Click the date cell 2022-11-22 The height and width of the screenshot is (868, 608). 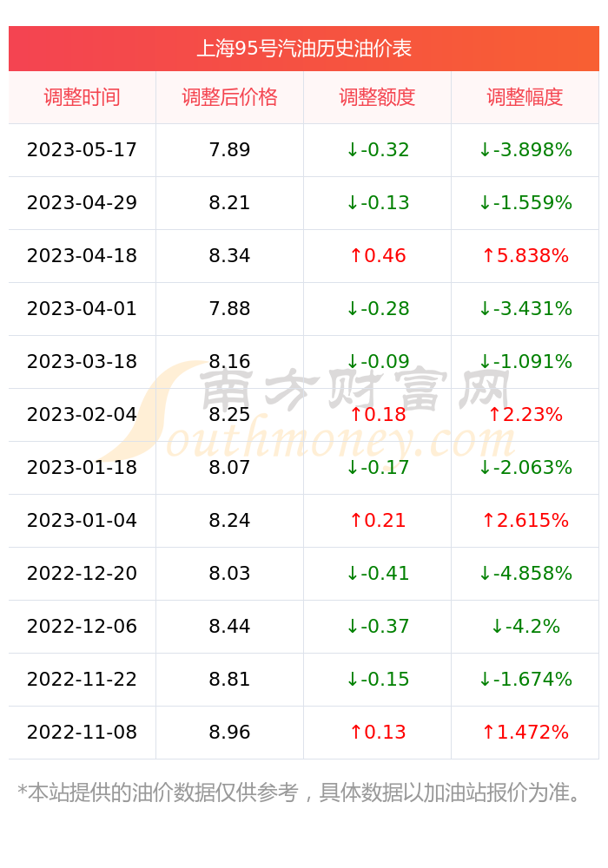coord(82,680)
